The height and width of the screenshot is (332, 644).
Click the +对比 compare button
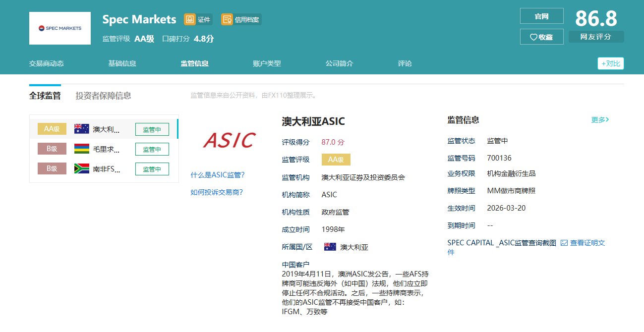[610, 63]
